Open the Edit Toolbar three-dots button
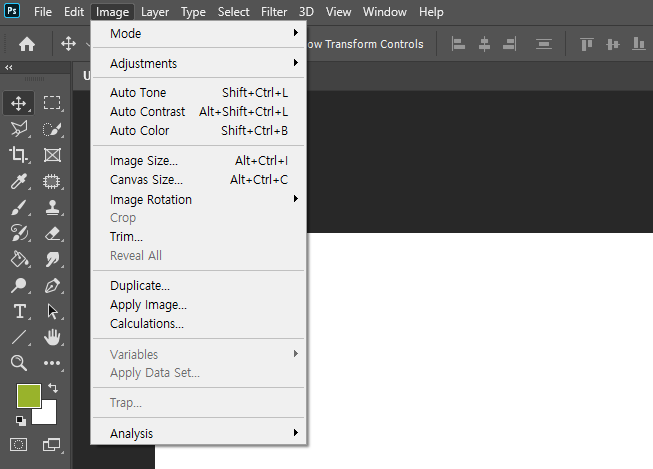The height and width of the screenshot is (469, 653). click(x=52, y=363)
